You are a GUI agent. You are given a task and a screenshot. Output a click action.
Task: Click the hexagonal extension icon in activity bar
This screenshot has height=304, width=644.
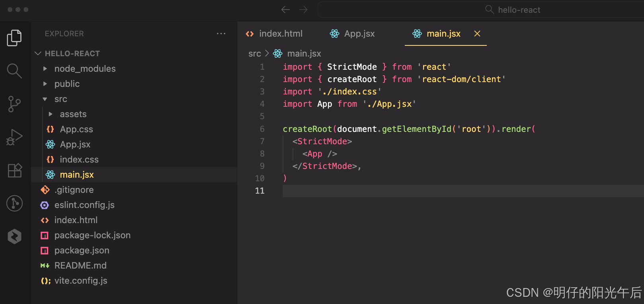click(x=15, y=237)
